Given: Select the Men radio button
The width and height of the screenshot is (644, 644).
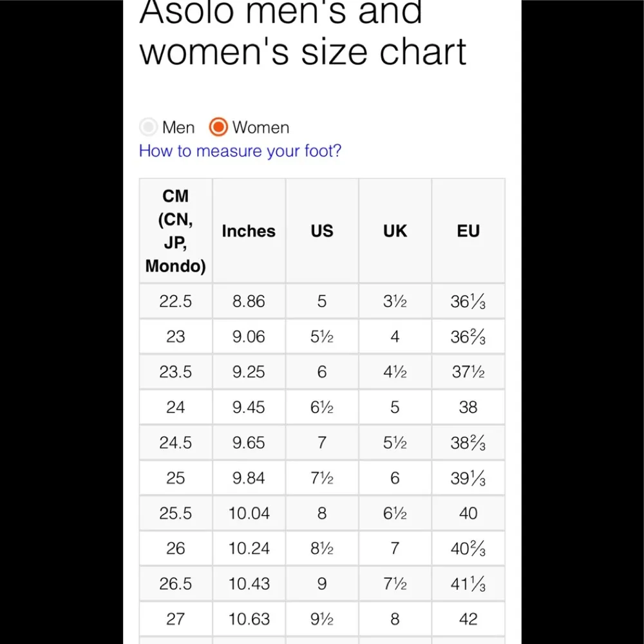Looking at the screenshot, I should click(149, 128).
